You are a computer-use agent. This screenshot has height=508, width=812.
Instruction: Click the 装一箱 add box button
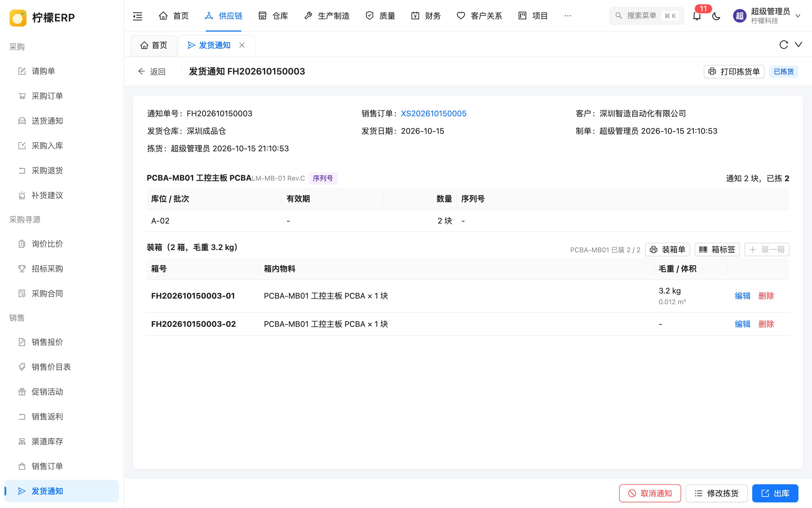coord(766,250)
